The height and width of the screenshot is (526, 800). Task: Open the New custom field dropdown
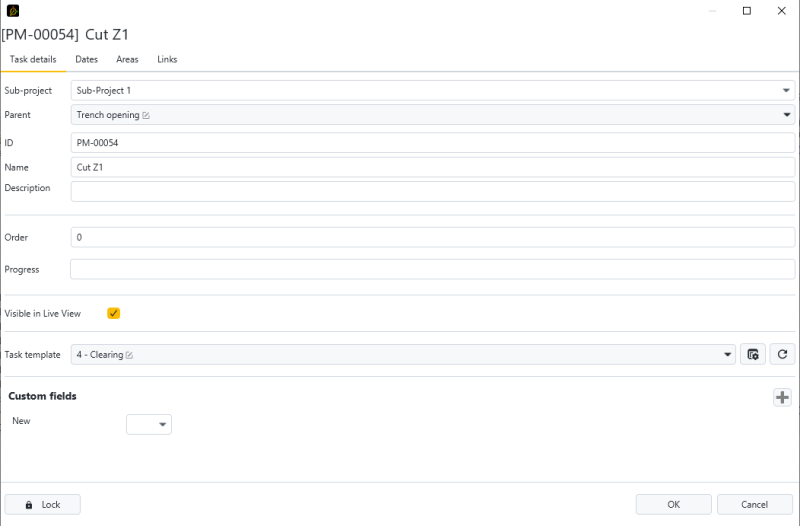point(149,425)
